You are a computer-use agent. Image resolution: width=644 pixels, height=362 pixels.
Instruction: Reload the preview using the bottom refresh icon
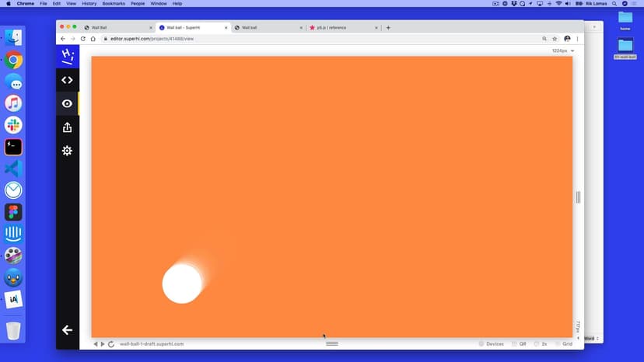click(x=111, y=344)
